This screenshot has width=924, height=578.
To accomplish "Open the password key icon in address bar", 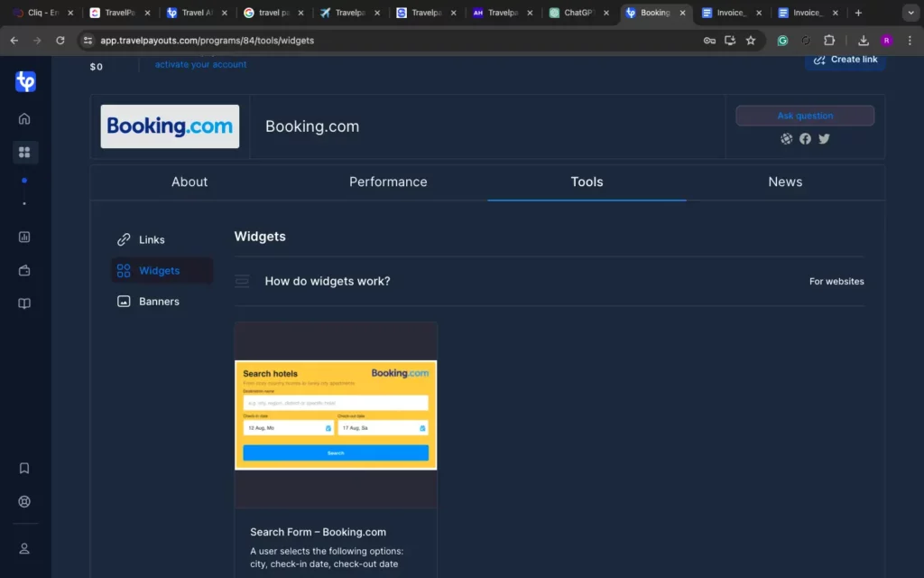I will coord(709,40).
